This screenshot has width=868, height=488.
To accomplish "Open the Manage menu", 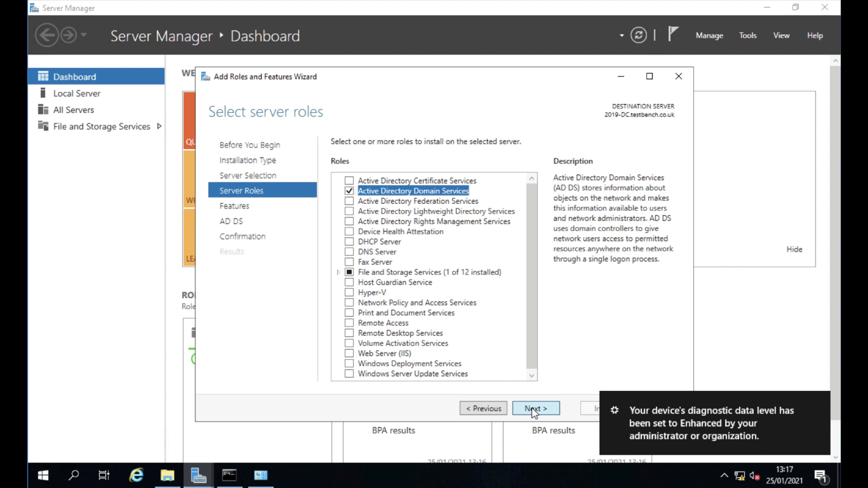I will click(709, 35).
